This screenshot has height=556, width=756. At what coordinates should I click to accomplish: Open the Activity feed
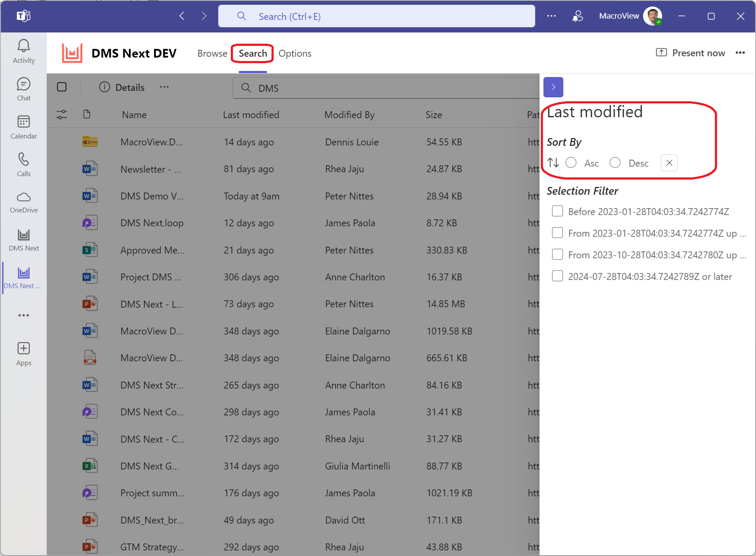pyautogui.click(x=24, y=51)
